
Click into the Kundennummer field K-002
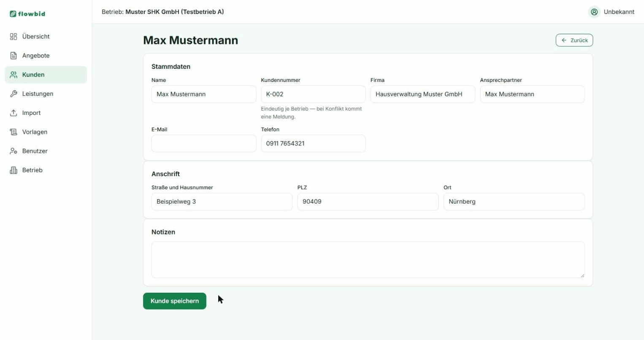(x=313, y=94)
